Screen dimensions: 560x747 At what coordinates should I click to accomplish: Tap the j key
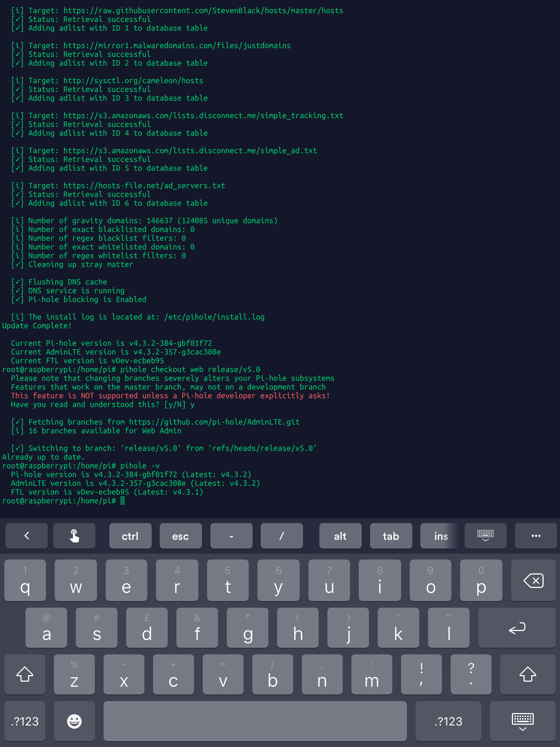click(348, 628)
